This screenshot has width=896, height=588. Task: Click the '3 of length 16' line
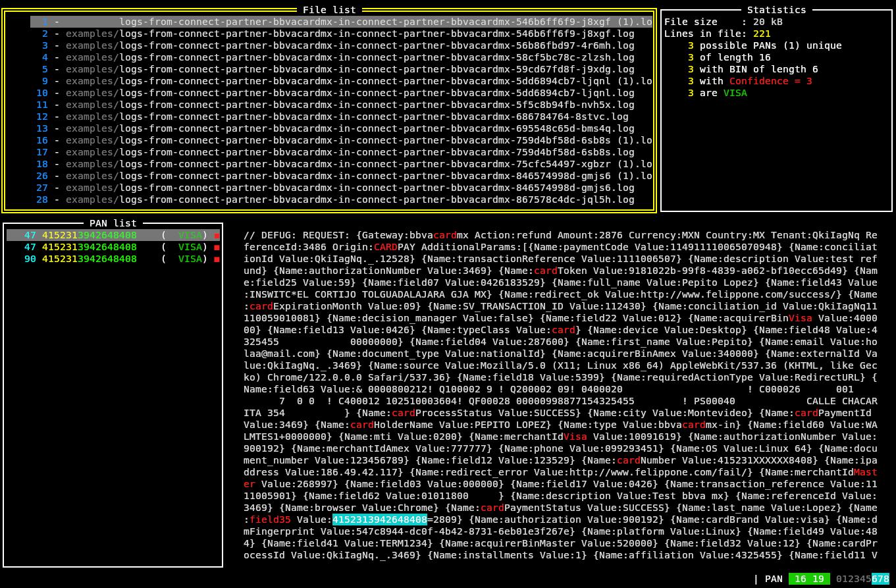click(x=729, y=57)
